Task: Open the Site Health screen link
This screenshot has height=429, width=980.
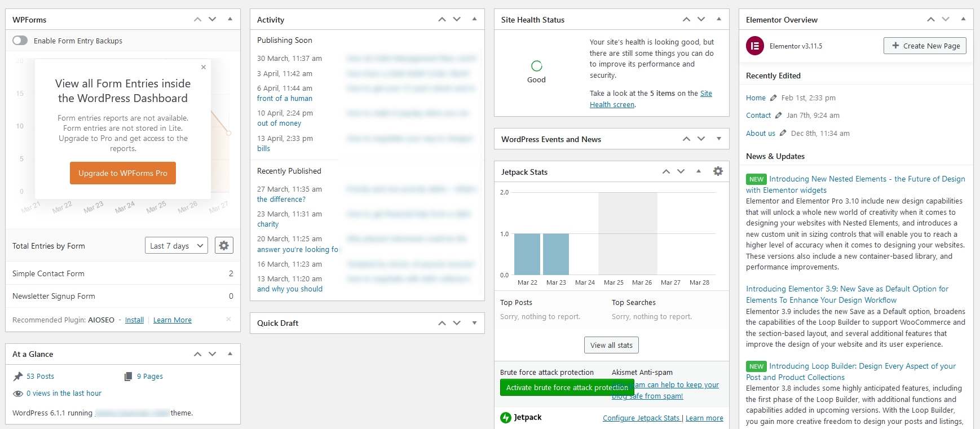Action: pos(651,99)
